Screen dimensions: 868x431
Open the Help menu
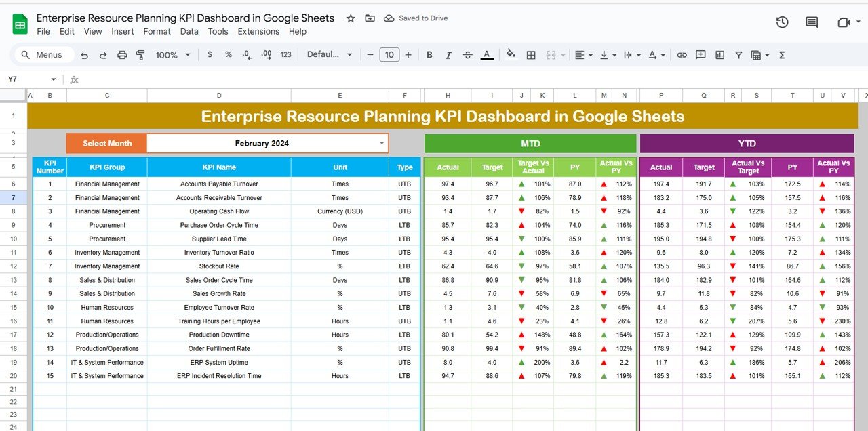[x=298, y=32]
